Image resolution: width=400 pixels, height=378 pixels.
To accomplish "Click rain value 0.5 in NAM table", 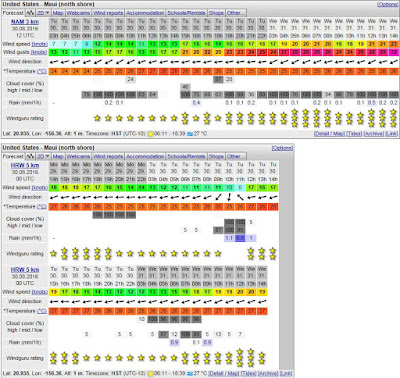I will 372,103.
